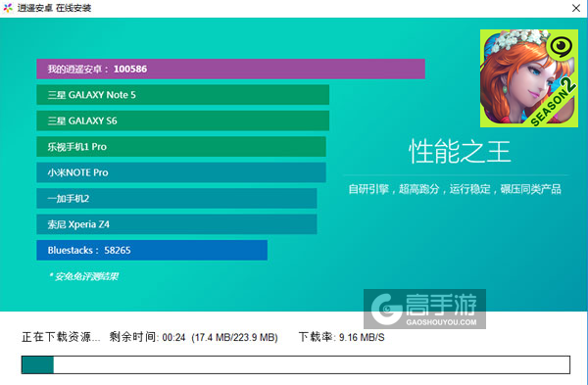Close the 逍遥安卓 installer window
Image resolution: width=588 pixels, height=385 pixels.
(576, 8)
